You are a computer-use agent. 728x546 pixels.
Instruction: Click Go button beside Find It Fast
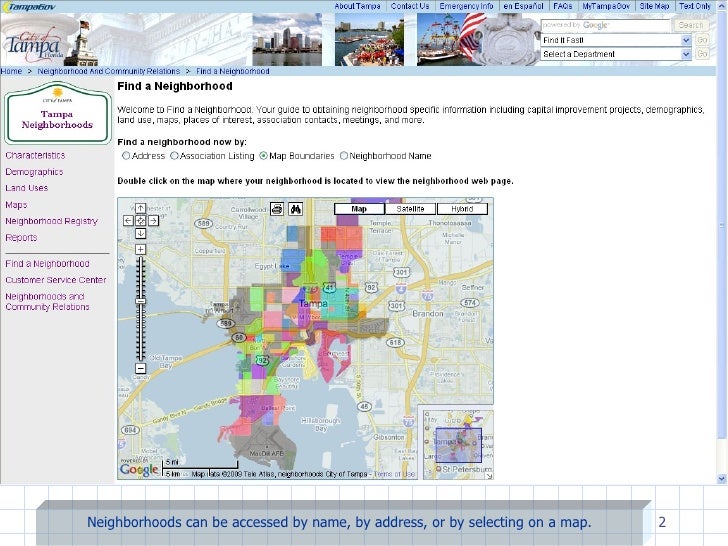[702, 40]
